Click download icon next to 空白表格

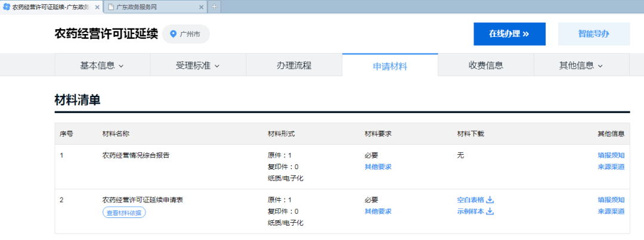click(490, 200)
